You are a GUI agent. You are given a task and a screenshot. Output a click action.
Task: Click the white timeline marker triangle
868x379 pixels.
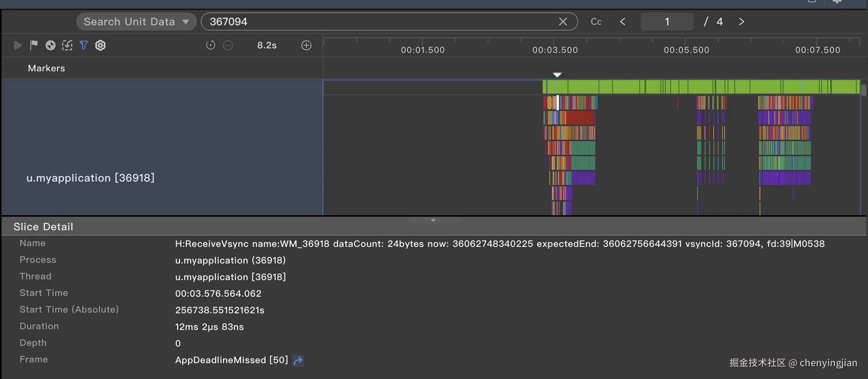click(x=557, y=75)
